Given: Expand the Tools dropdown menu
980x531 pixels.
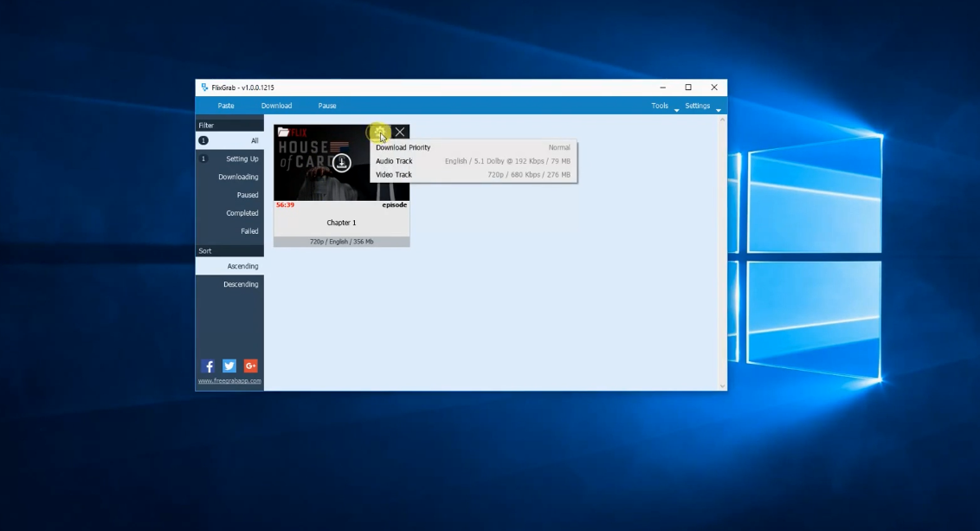Looking at the screenshot, I should coord(662,106).
